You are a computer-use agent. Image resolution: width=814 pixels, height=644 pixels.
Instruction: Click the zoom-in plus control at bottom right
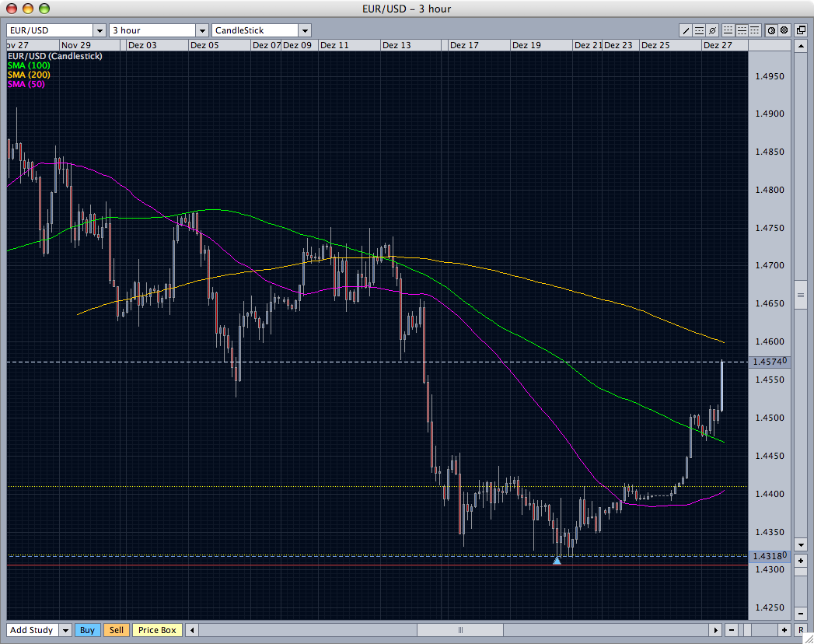785,630
